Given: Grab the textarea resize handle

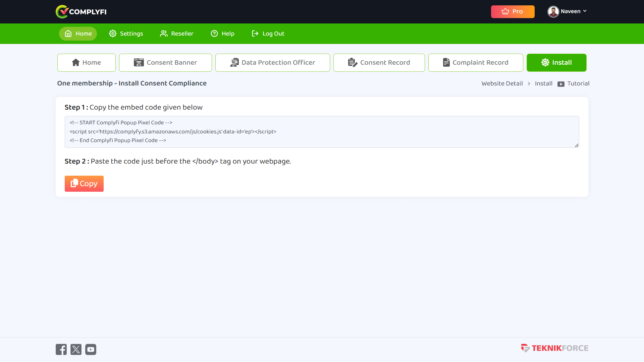Looking at the screenshot, I should coord(577,145).
